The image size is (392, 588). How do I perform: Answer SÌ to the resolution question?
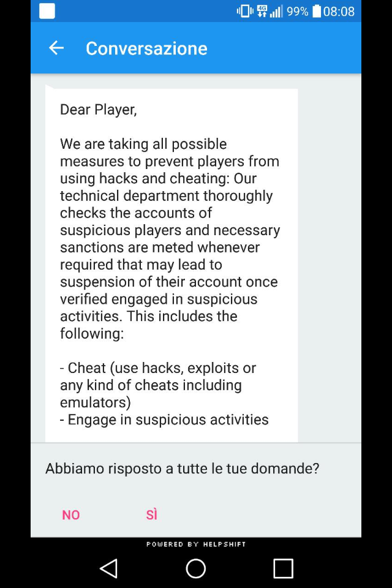151,514
